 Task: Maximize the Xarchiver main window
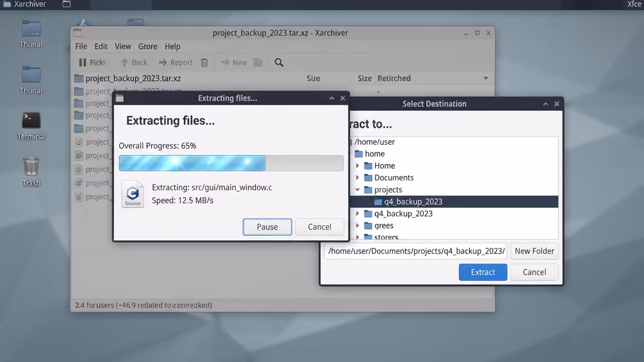(477, 33)
